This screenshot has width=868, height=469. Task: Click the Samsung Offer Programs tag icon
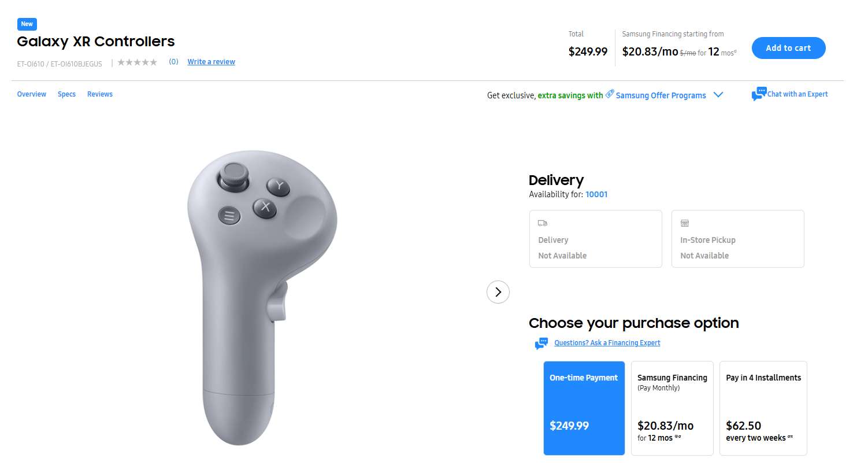[x=610, y=94]
